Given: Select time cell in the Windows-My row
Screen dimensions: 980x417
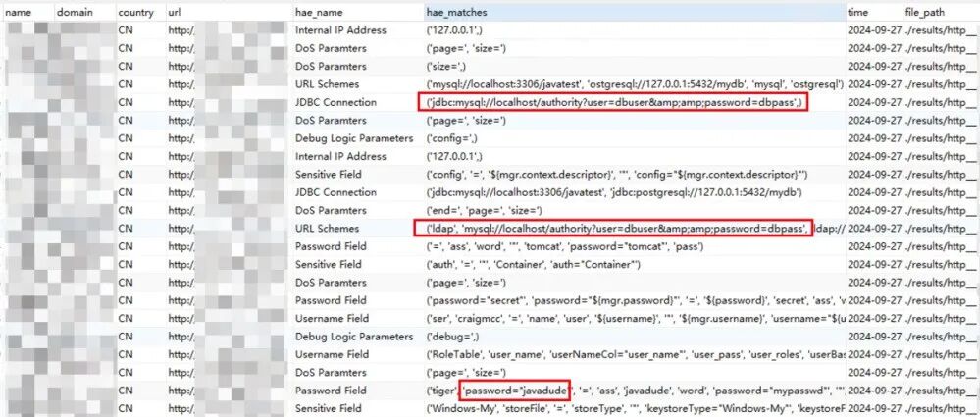Looking at the screenshot, I should tap(874, 408).
